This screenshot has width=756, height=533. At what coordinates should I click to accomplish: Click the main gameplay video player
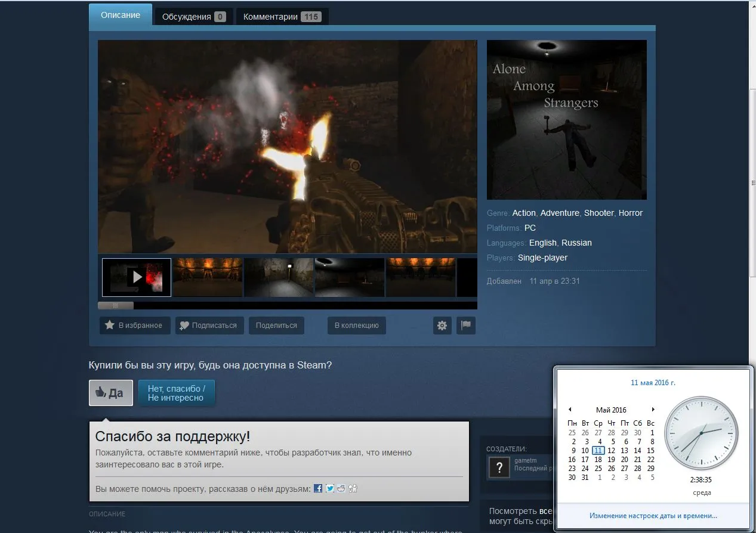click(288, 147)
